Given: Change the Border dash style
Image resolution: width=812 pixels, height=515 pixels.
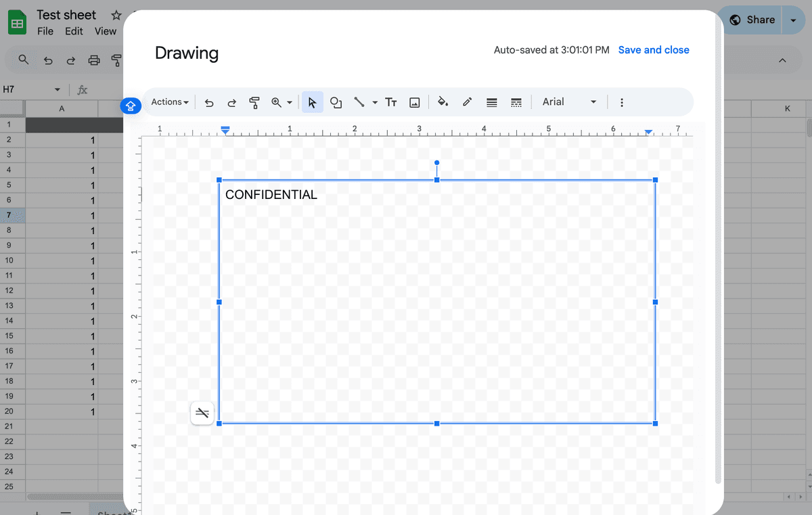Looking at the screenshot, I should [516, 102].
